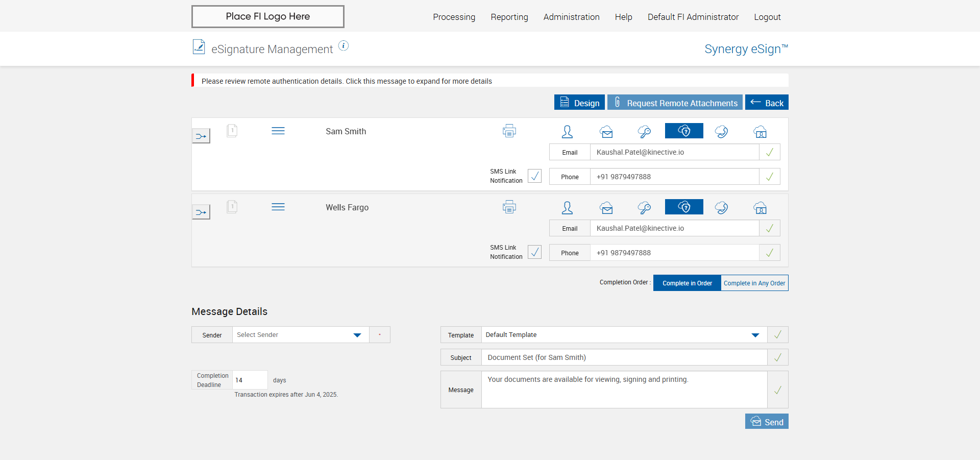Choose cloud key icon for Wells Fargo
Screen dimensions: 980x460
[644, 208]
